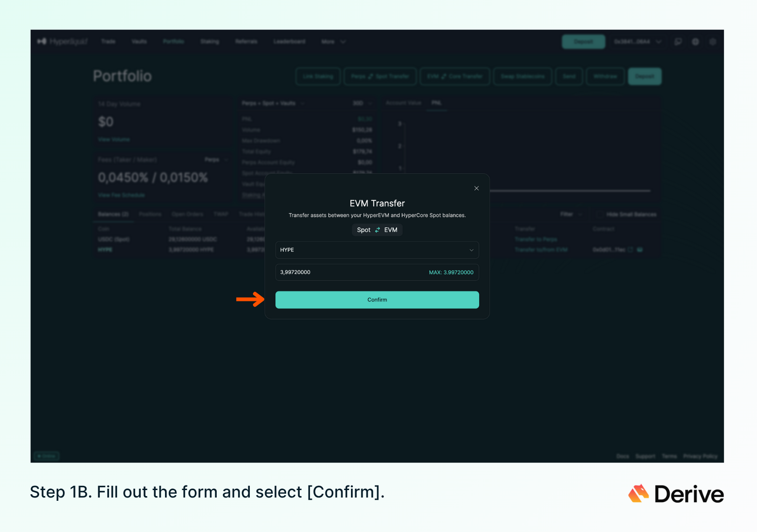Expand the More menu
This screenshot has width=757, height=532.
coord(333,41)
